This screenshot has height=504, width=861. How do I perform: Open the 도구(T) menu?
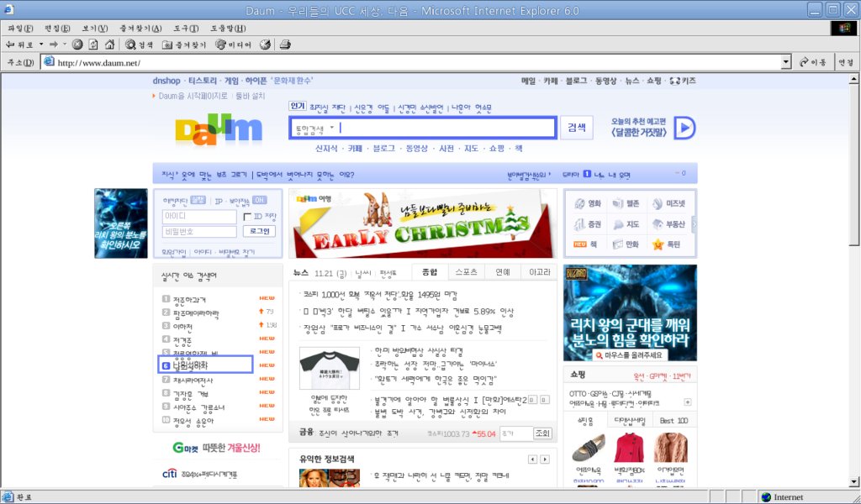[x=186, y=28]
